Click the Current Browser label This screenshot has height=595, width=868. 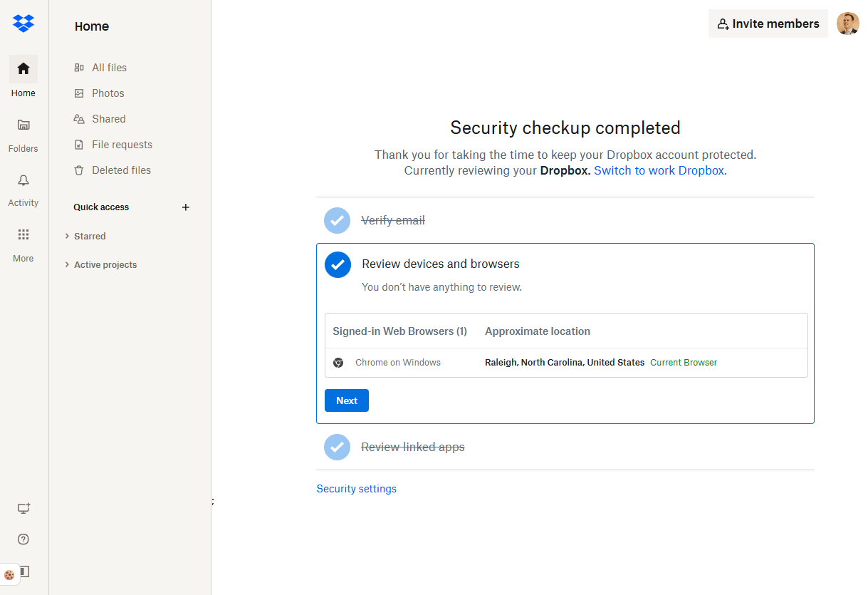tap(684, 363)
